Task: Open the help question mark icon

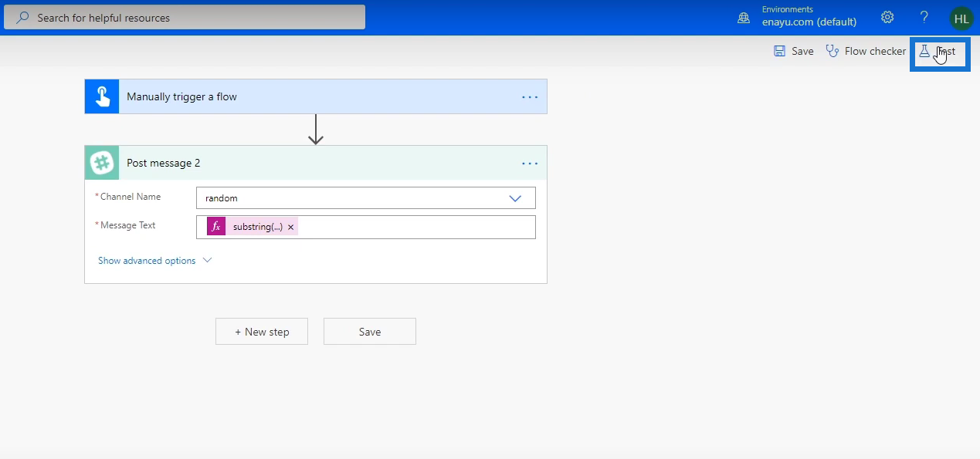Action: (x=924, y=17)
